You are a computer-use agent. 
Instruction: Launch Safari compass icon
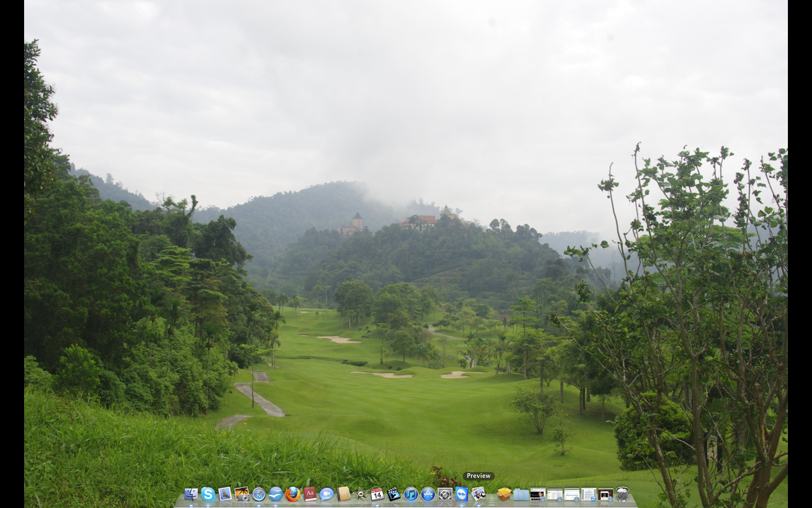click(259, 494)
